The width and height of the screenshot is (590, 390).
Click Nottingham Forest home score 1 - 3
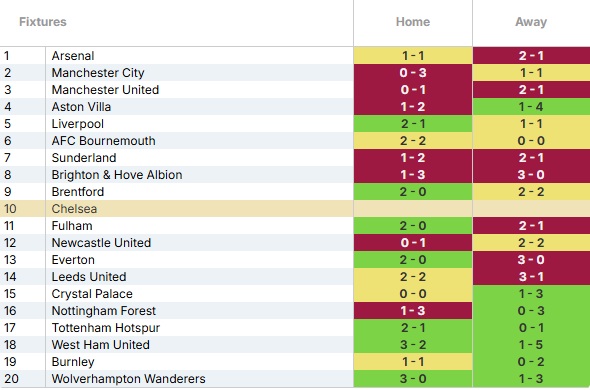click(x=413, y=311)
